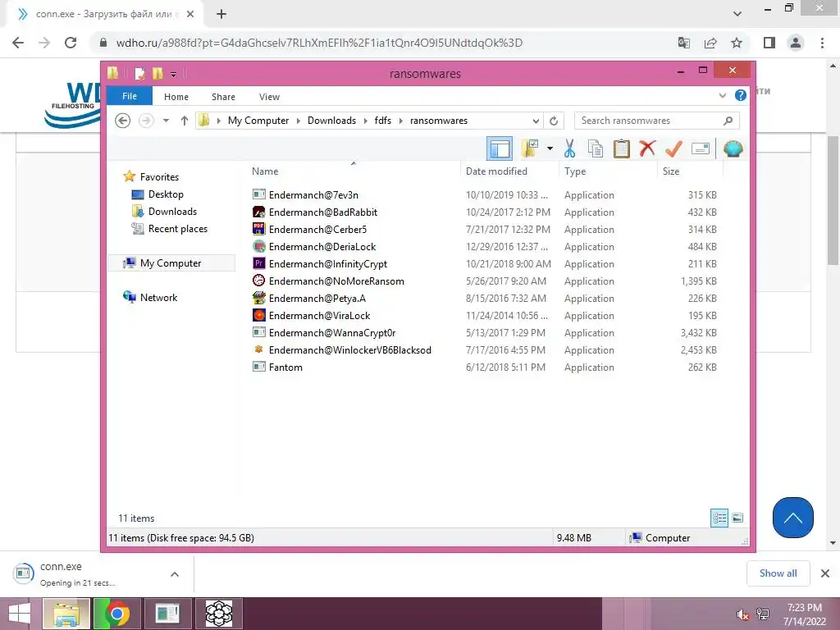Screen dimensions: 840x630
Task: Select the Endermanch@ViraLock file
Action: coord(319,316)
